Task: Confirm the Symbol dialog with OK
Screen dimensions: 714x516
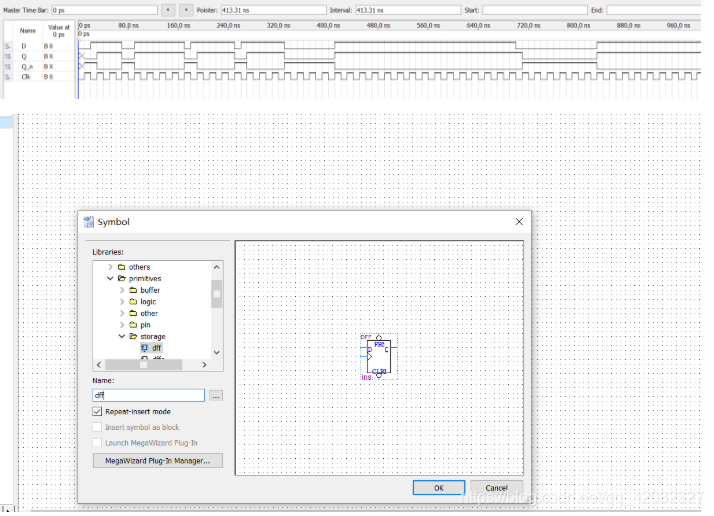Action: (439, 488)
